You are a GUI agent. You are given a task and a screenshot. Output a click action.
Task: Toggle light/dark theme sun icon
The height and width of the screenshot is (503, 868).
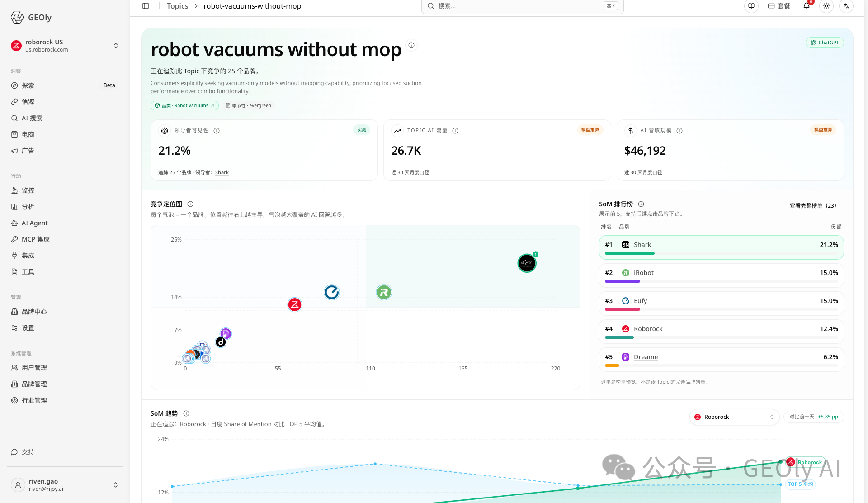826,6
